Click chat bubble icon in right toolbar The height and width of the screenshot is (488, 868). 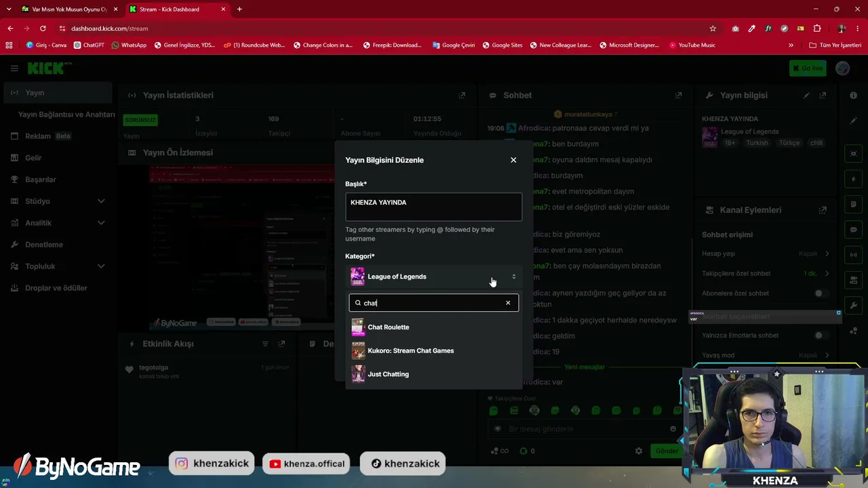click(853, 230)
